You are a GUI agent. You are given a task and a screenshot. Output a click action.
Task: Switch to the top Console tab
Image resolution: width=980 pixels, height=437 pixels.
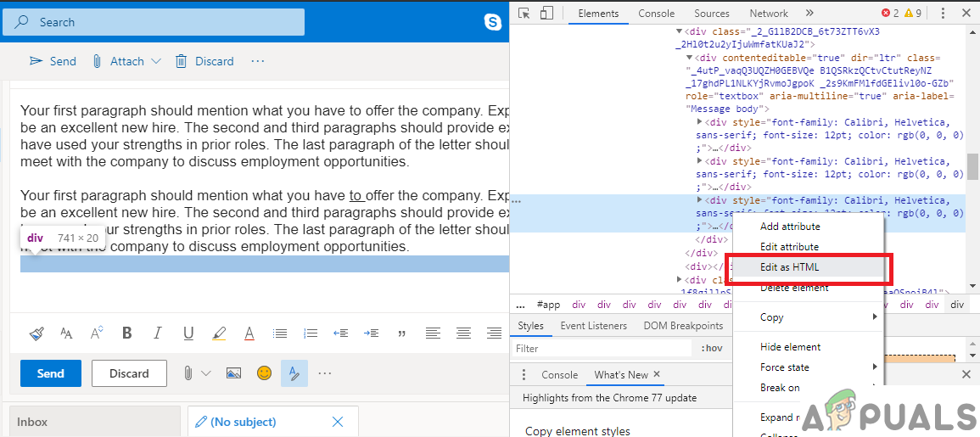[x=656, y=13]
